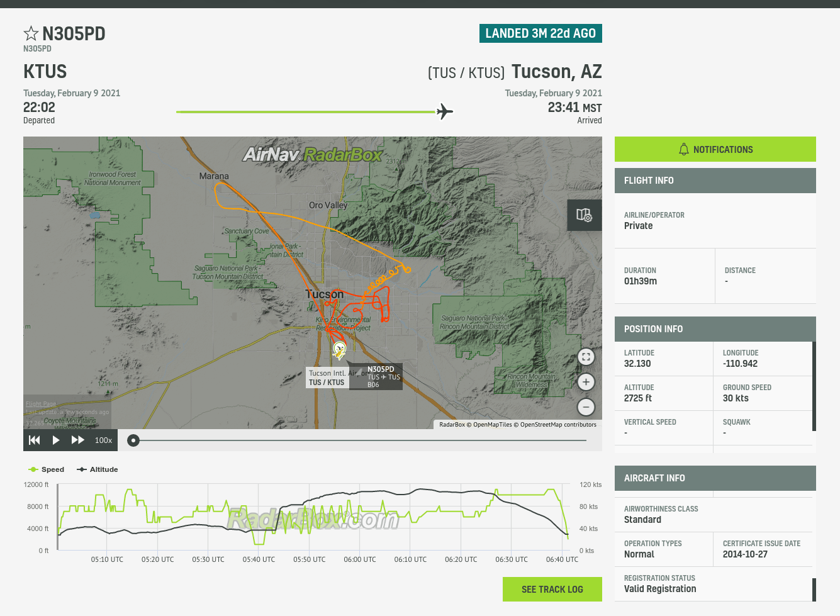Click the airplane icon on the progress bar

coord(444,111)
